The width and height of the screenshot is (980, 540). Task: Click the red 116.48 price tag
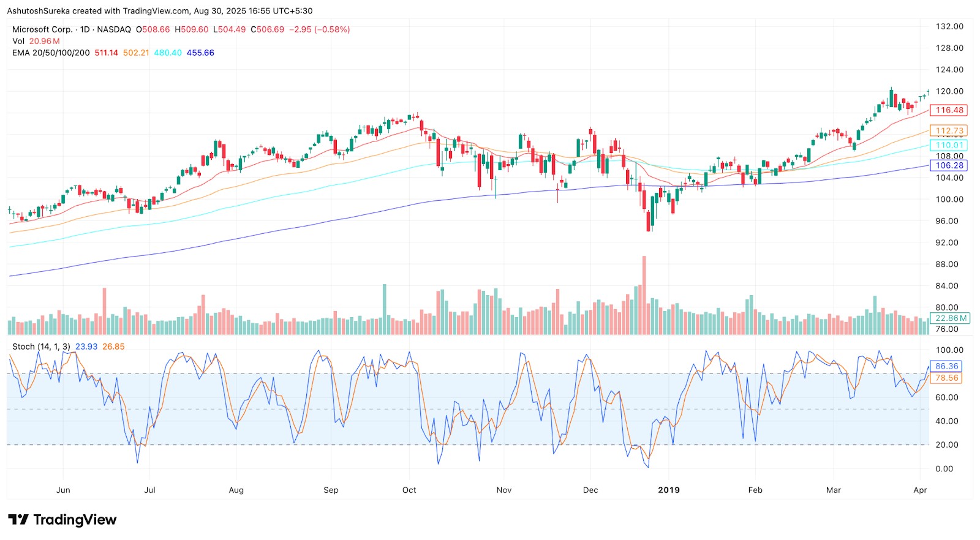[x=949, y=110]
